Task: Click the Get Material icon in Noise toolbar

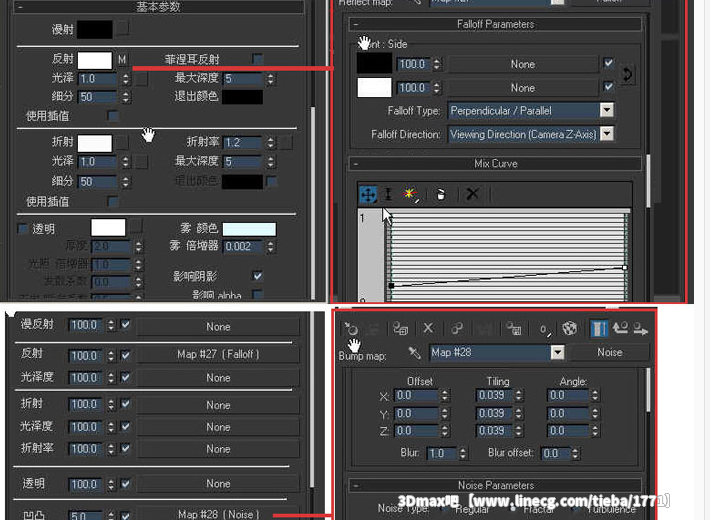Action: point(351,328)
